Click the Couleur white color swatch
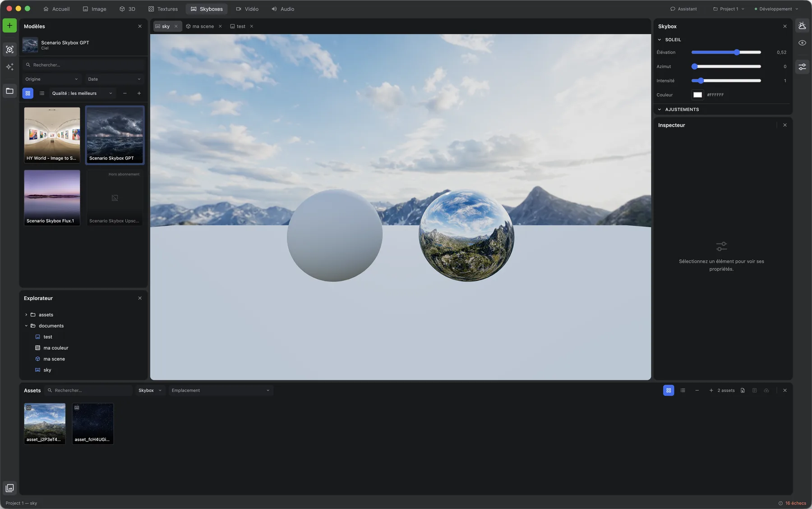Screen dimensions: 812x509 (x=697, y=95)
